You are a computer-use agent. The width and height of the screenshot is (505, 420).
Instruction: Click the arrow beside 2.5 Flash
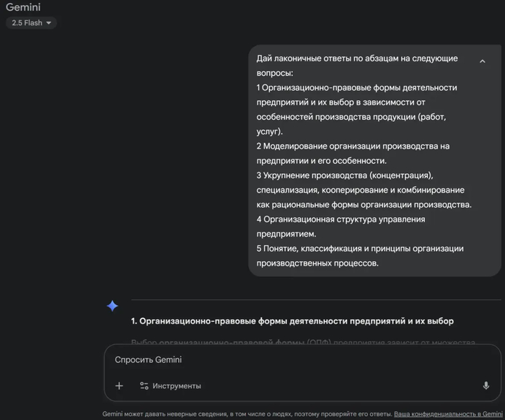point(48,23)
